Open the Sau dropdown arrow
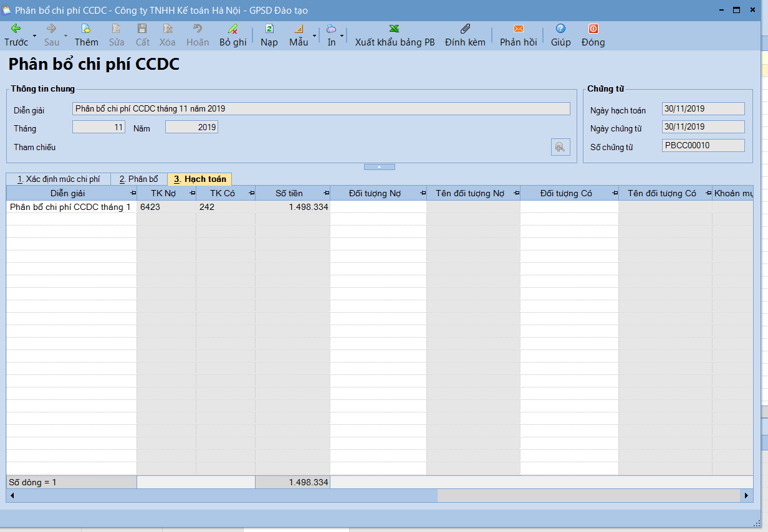The height and width of the screenshot is (532, 768). [65, 36]
